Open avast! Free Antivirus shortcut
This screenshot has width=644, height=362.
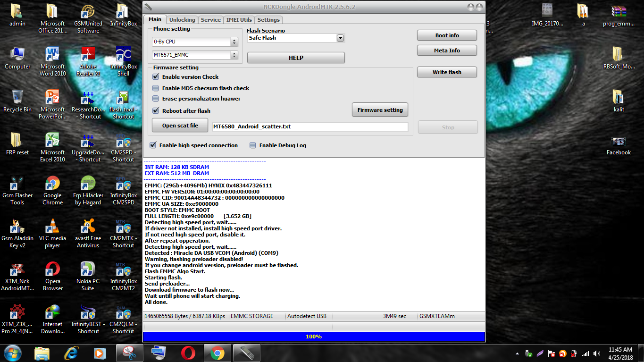click(88, 233)
